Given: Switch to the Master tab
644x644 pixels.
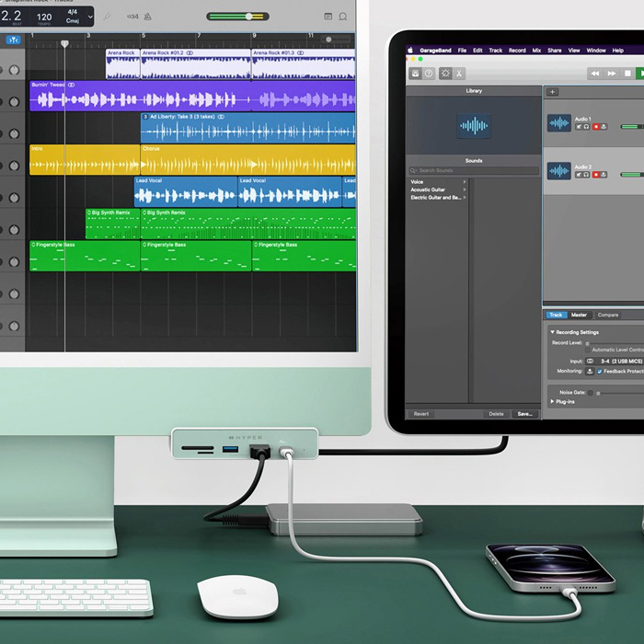Looking at the screenshot, I should pos(579,315).
